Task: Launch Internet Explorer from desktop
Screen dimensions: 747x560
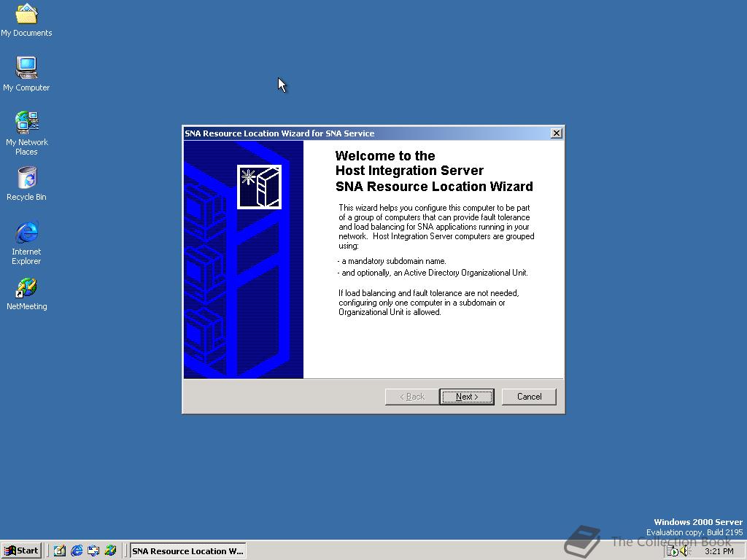Action: (x=26, y=243)
